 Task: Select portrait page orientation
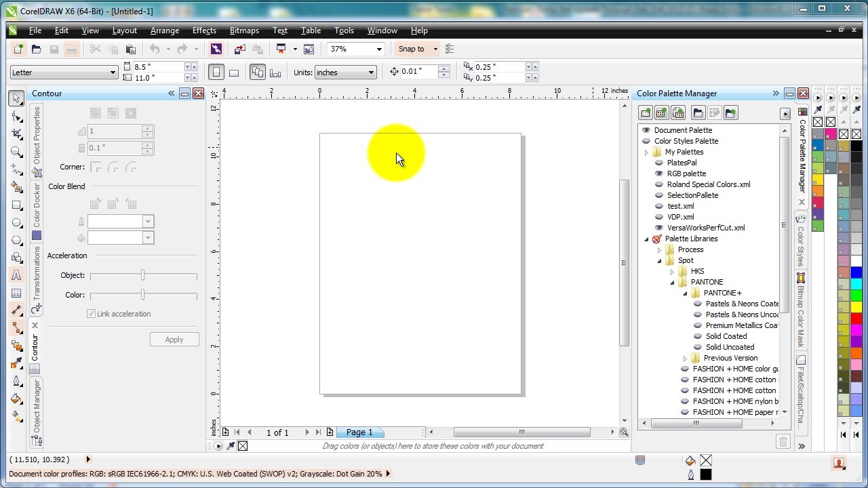216,72
